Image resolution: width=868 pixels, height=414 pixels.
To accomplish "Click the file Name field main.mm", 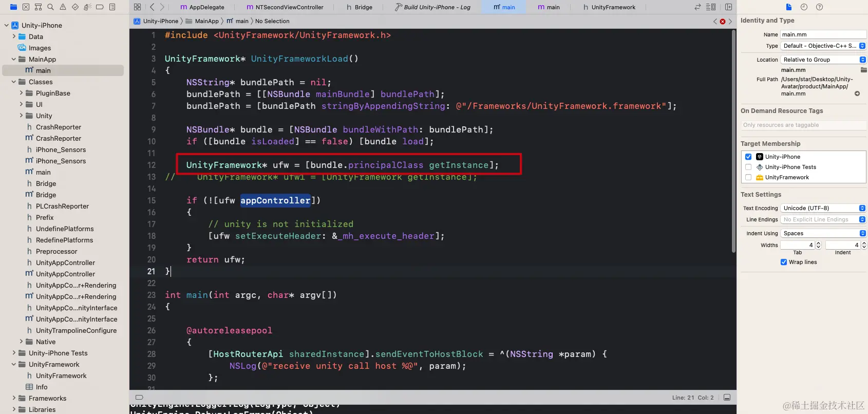I will point(823,34).
